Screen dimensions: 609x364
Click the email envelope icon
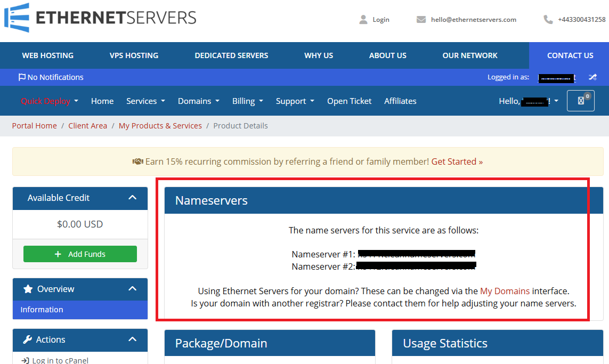(x=421, y=19)
